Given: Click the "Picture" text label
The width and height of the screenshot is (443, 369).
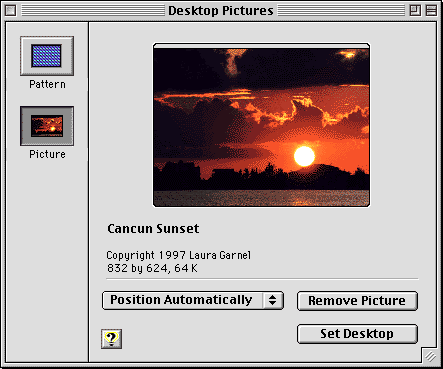Looking at the screenshot, I should [x=47, y=154].
